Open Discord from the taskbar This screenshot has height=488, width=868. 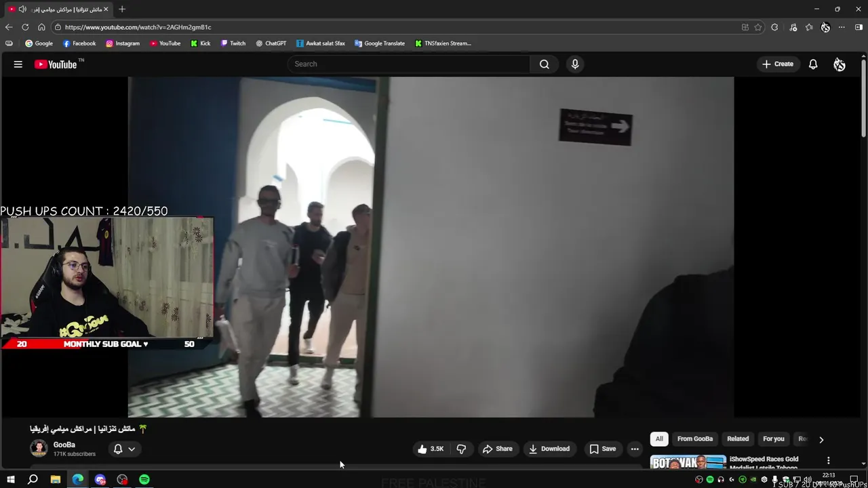100,479
